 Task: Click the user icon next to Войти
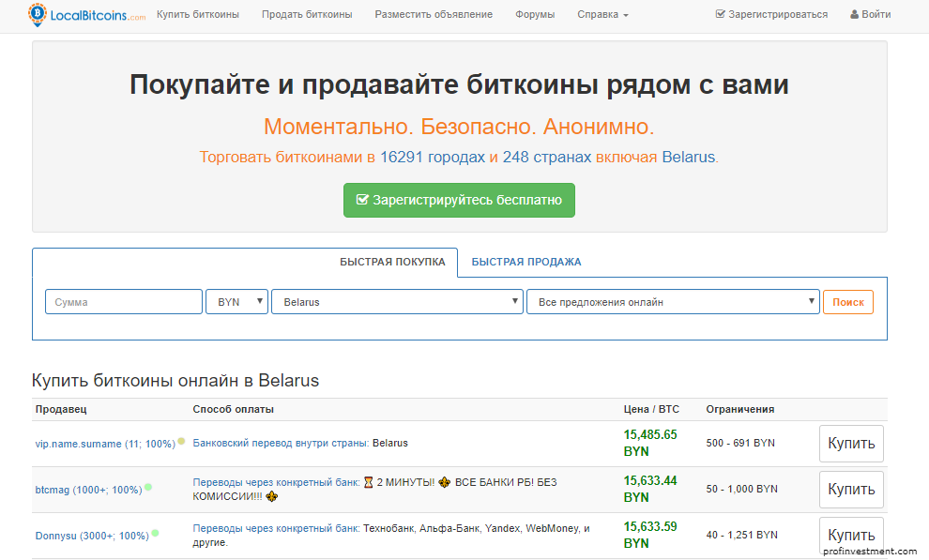854,15
